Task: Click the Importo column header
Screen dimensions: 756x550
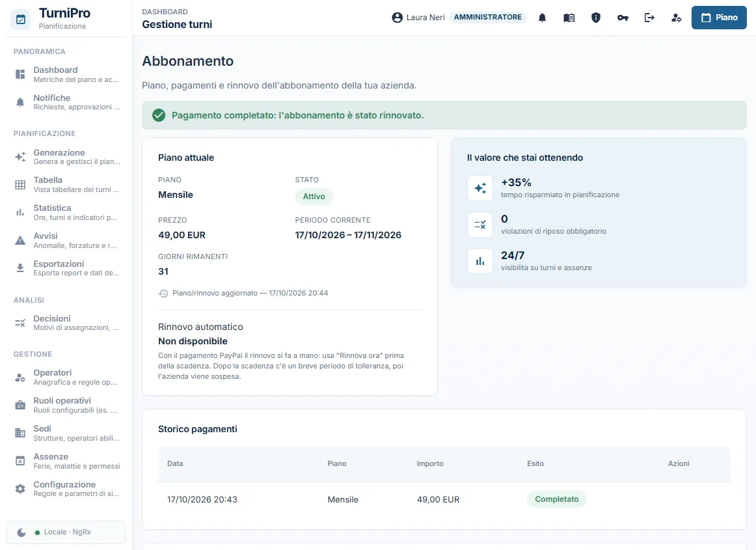Action: pos(430,463)
